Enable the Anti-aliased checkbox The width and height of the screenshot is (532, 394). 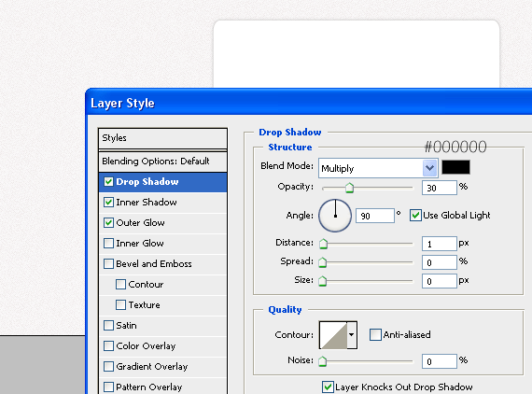[375, 334]
